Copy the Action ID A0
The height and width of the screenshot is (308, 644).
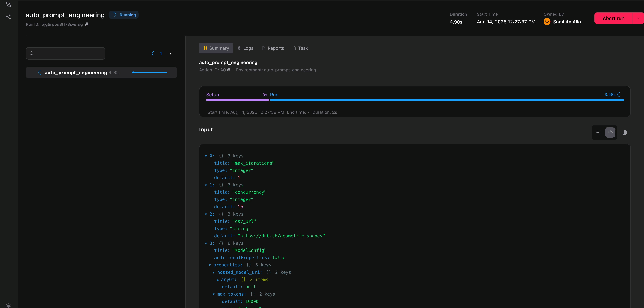tap(229, 70)
